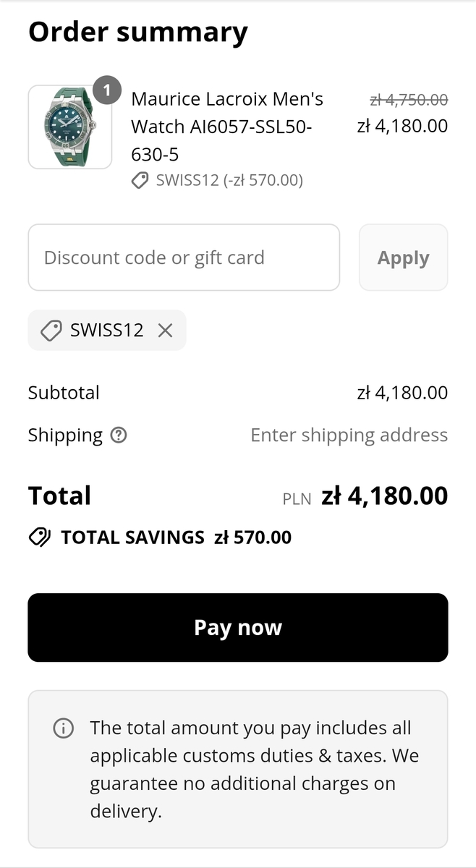The height and width of the screenshot is (868, 476).
Task: Click the bold Total amount zł 4,180.00
Action: pyautogui.click(x=384, y=496)
